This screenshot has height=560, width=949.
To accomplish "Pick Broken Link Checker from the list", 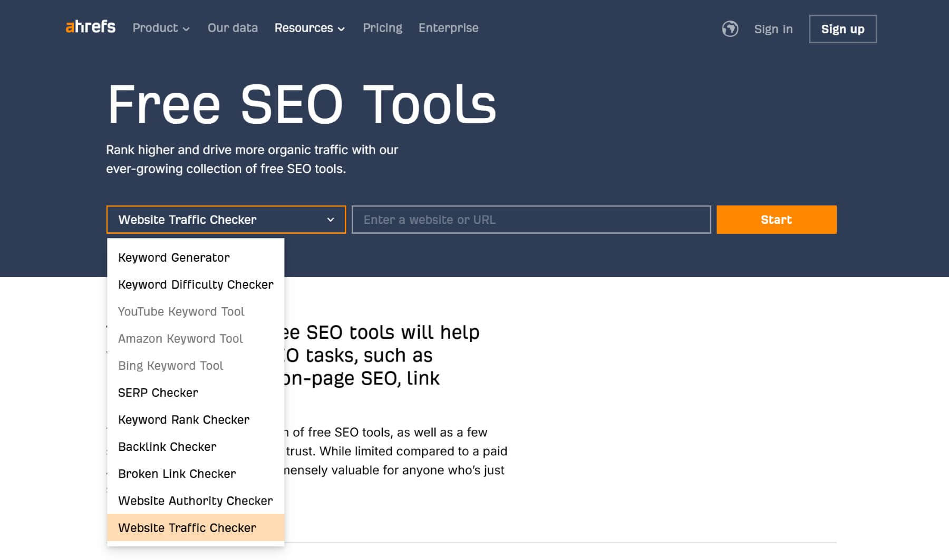I will pyautogui.click(x=177, y=474).
